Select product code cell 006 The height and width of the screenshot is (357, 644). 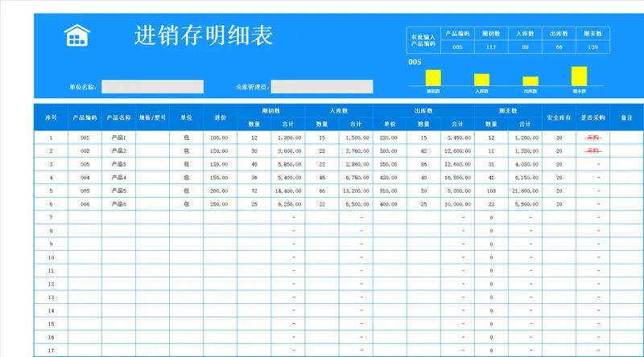[x=85, y=204]
